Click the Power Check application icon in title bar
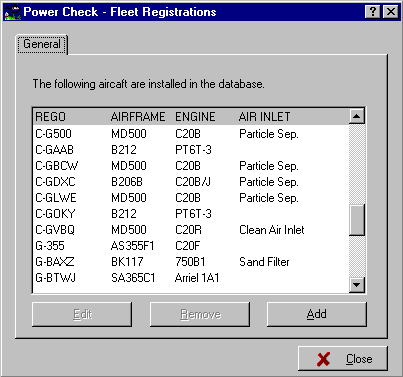Screen dimensions: 403x377 point(12,12)
